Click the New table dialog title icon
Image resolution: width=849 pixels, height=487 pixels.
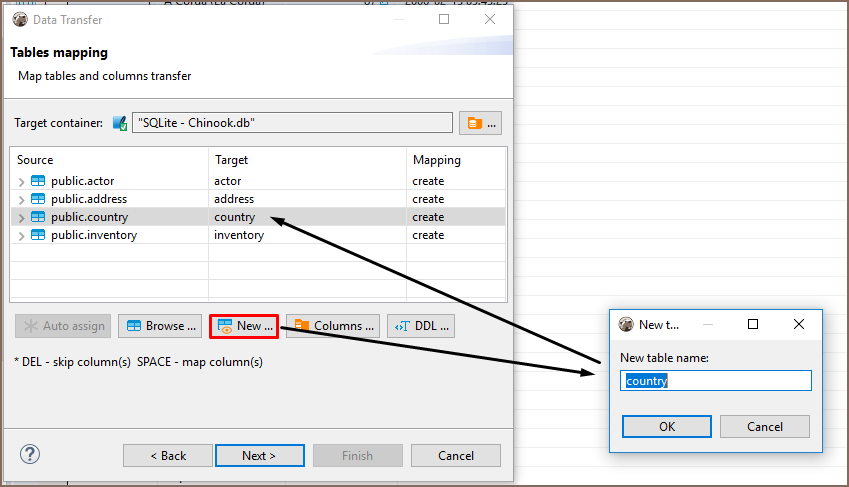(x=627, y=324)
